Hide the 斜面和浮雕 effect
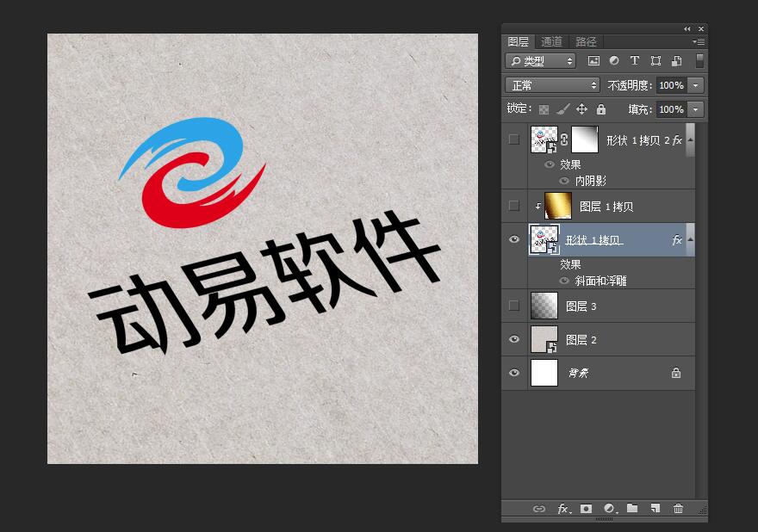 pos(564,281)
